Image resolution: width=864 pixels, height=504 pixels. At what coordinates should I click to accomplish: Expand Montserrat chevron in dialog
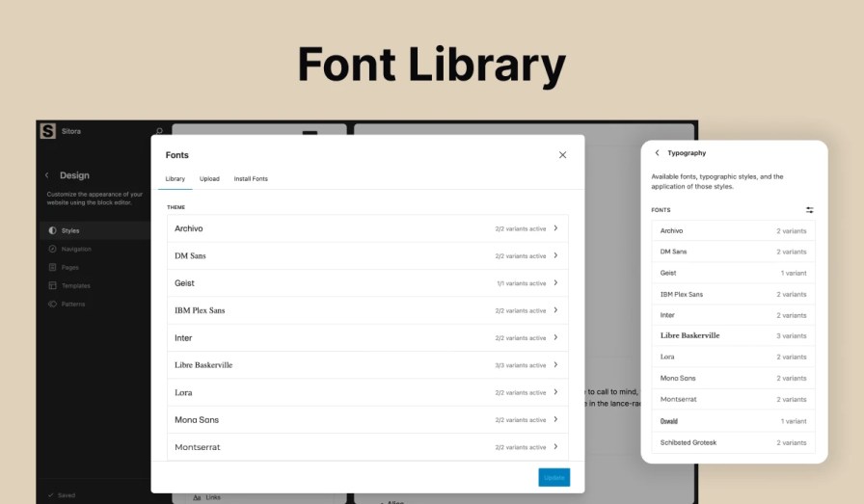[x=555, y=447]
